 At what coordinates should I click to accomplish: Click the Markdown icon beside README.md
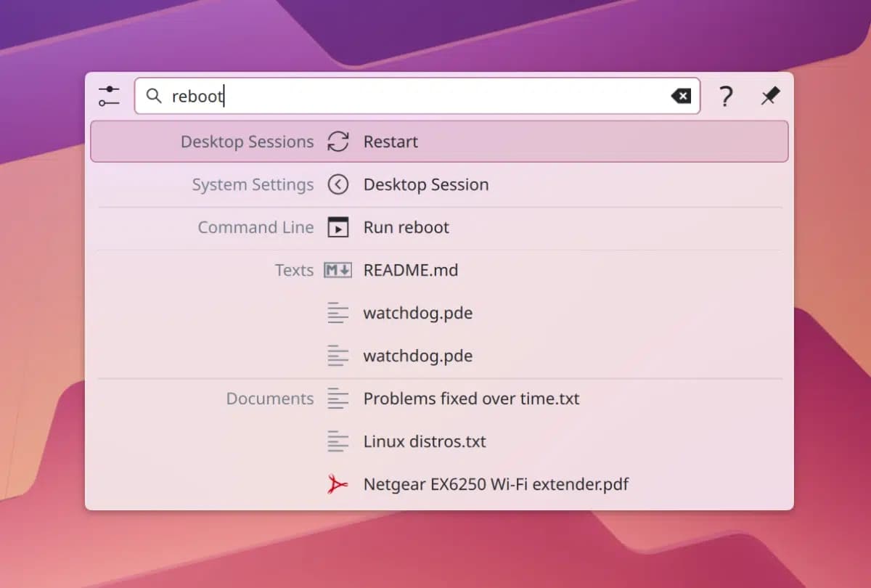click(338, 270)
